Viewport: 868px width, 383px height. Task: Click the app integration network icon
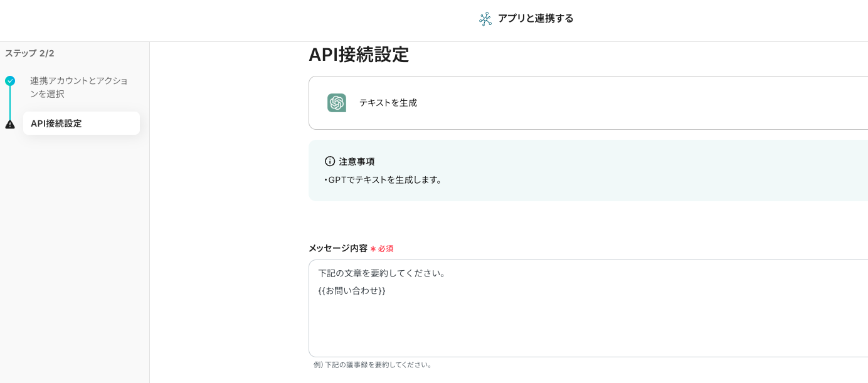click(485, 19)
